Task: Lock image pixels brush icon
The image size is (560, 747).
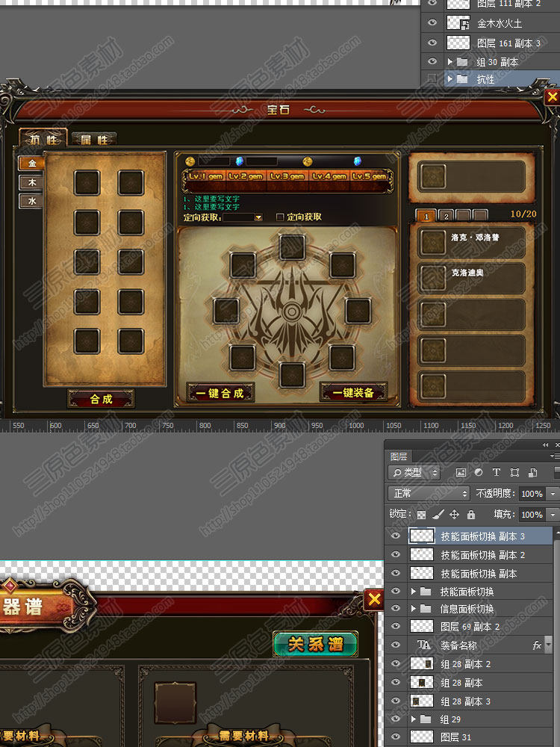Action: pyautogui.click(x=438, y=515)
